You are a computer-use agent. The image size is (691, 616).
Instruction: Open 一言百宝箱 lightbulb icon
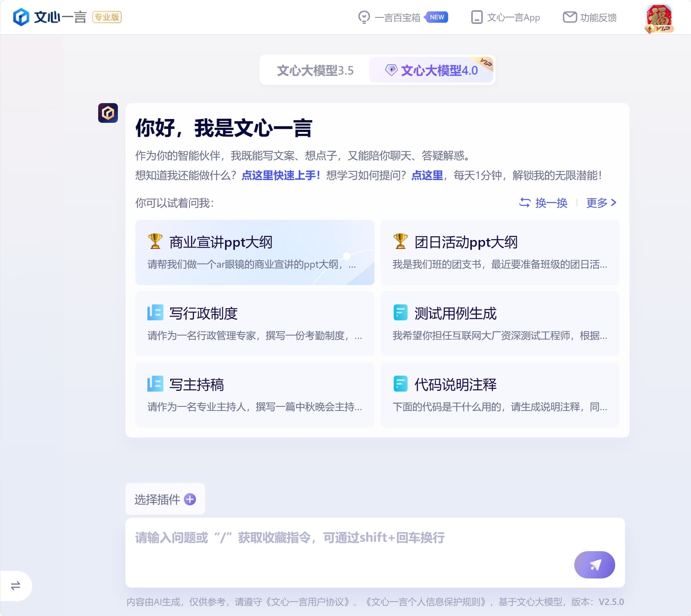[x=364, y=17]
